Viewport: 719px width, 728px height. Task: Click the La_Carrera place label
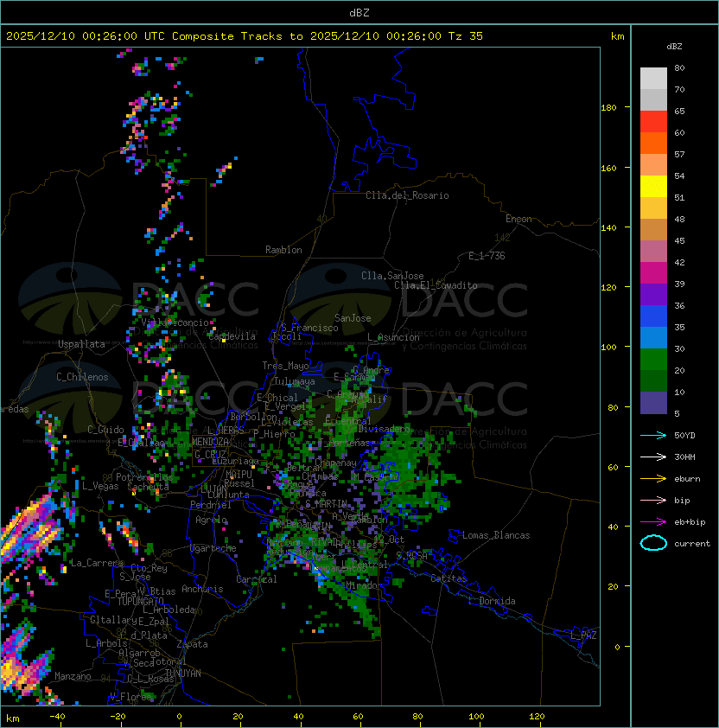coord(97,563)
